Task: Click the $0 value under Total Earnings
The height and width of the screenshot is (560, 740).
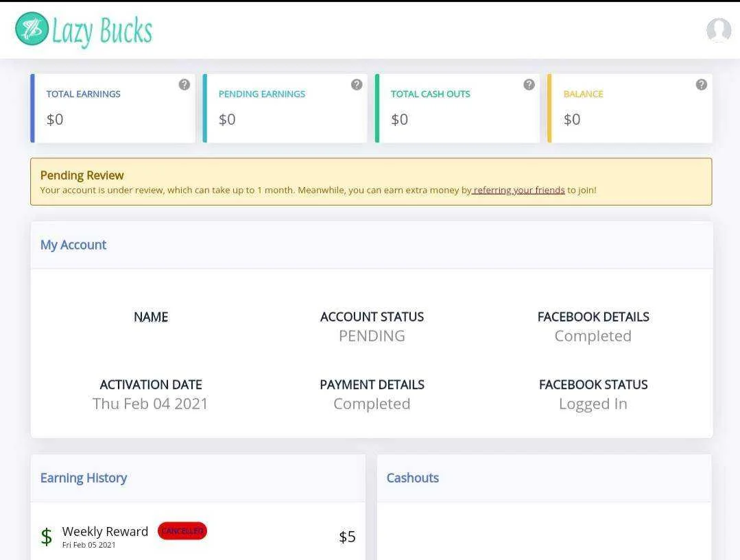Action: [55, 119]
